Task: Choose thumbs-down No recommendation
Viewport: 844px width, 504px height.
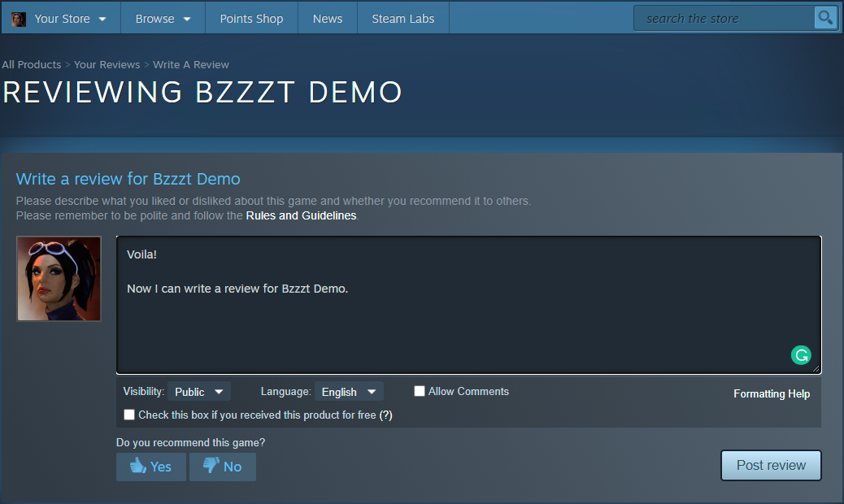Action: pos(222,467)
